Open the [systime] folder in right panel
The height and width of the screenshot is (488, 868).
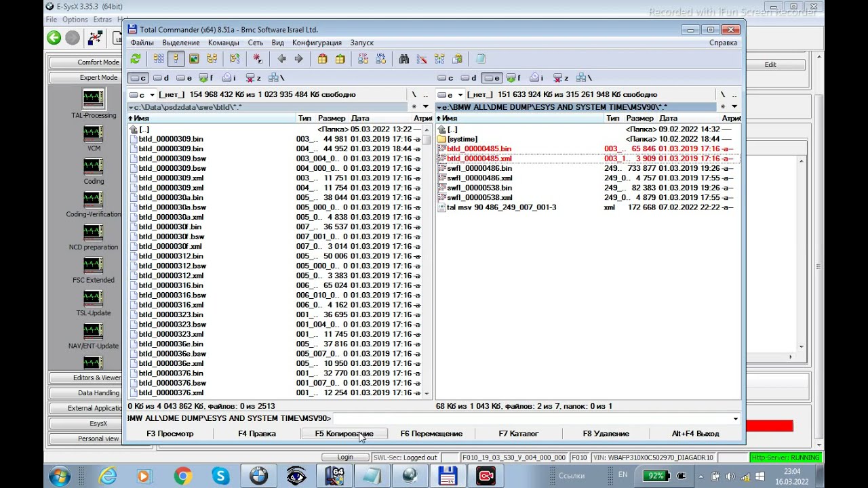462,139
